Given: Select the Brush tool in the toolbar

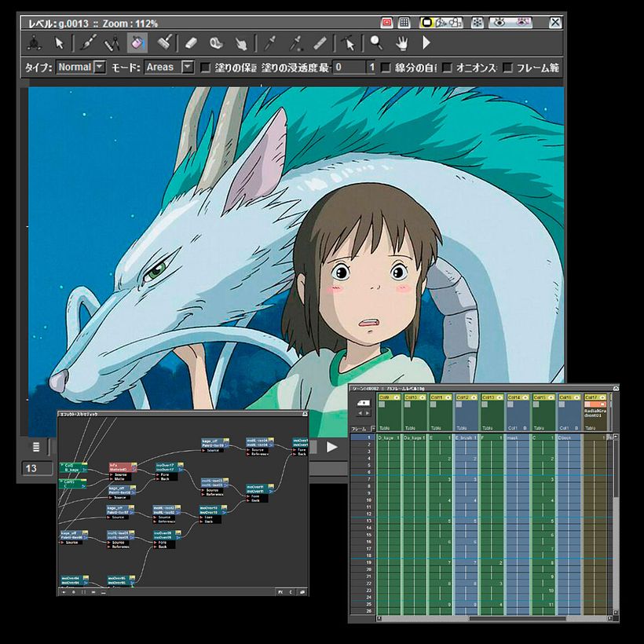Looking at the screenshot, I should 89,42.
